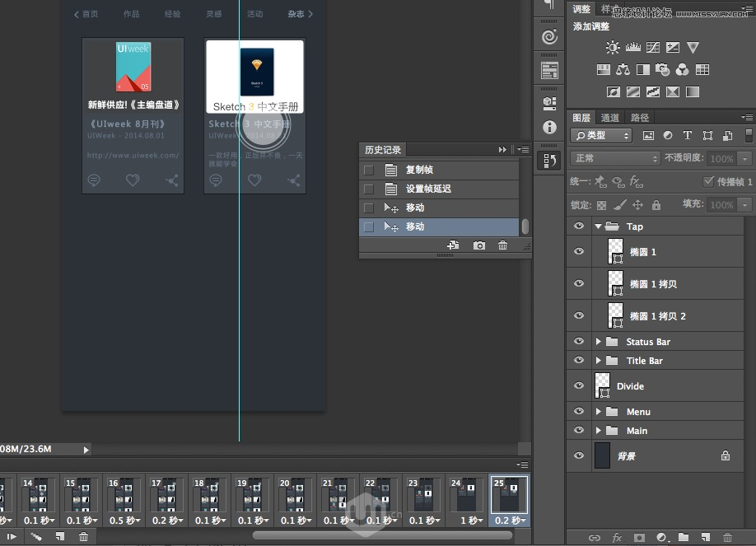Add a Levels adjustment
756x546 pixels.
coord(633,47)
